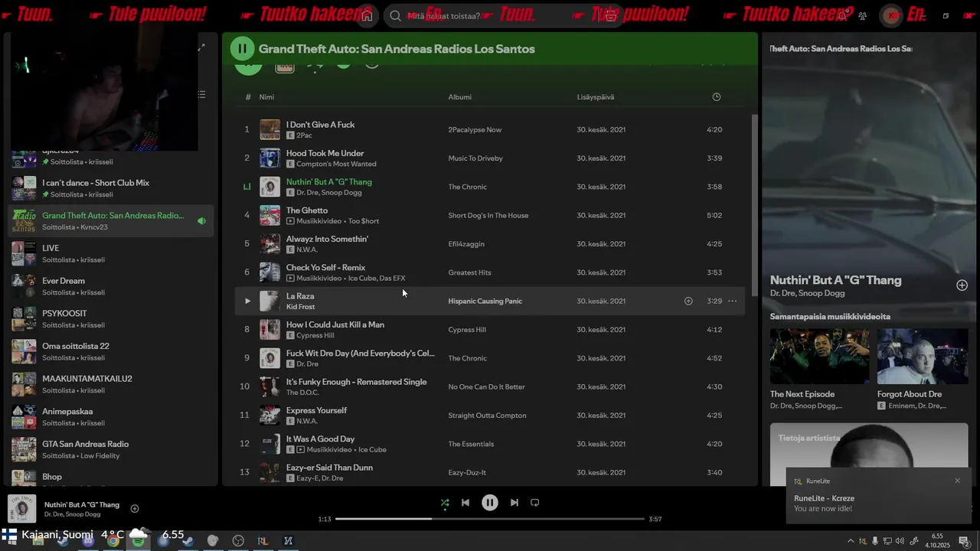The width and height of the screenshot is (980, 551).
Task: Pause playback in bottom player bar
Action: point(490,503)
